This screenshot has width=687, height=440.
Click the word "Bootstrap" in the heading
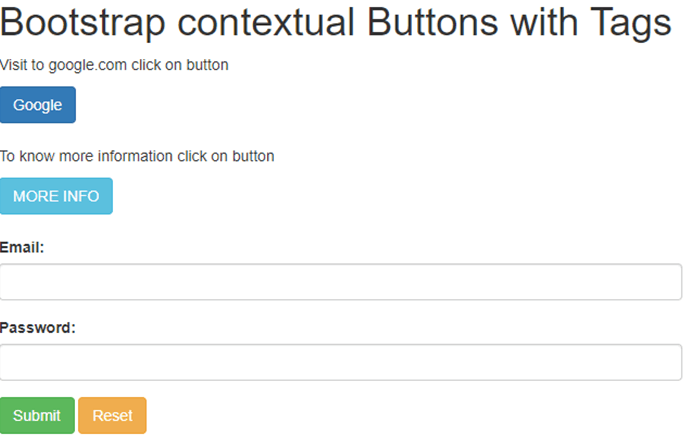click(x=86, y=24)
